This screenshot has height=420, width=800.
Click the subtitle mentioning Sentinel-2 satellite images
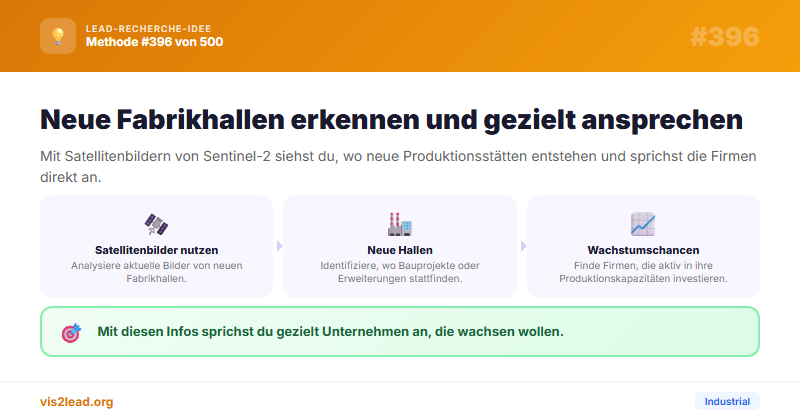[398, 166]
